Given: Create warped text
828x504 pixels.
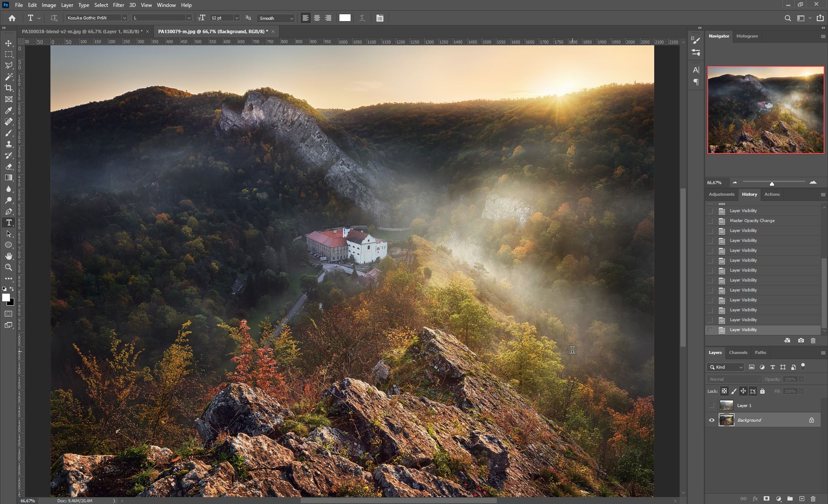Looking at the screenshot, I should 362,18.
